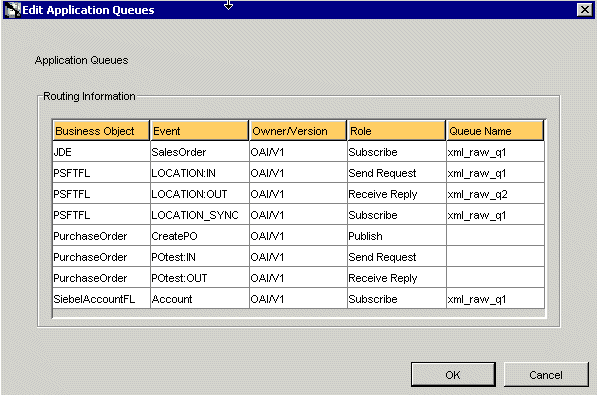Edit the empty Queue Name cell for CreatePO
This screenshot has height=395, width=597.
coord(495,236)
